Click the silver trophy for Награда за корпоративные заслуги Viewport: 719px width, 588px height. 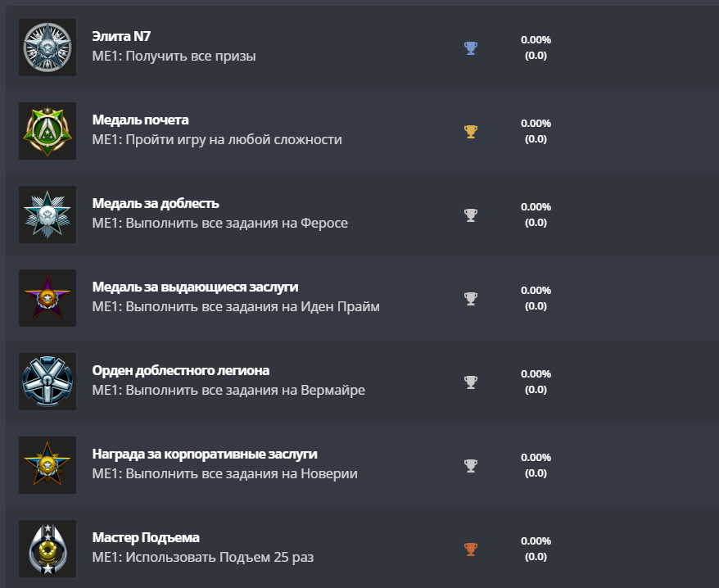pos(471,466)
